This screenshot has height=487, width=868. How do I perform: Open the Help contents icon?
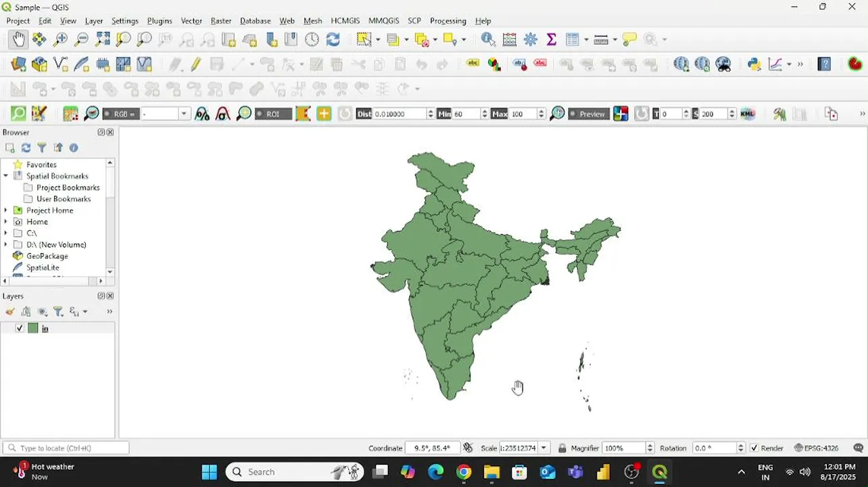pyautogui.click(x=824, y=64)
